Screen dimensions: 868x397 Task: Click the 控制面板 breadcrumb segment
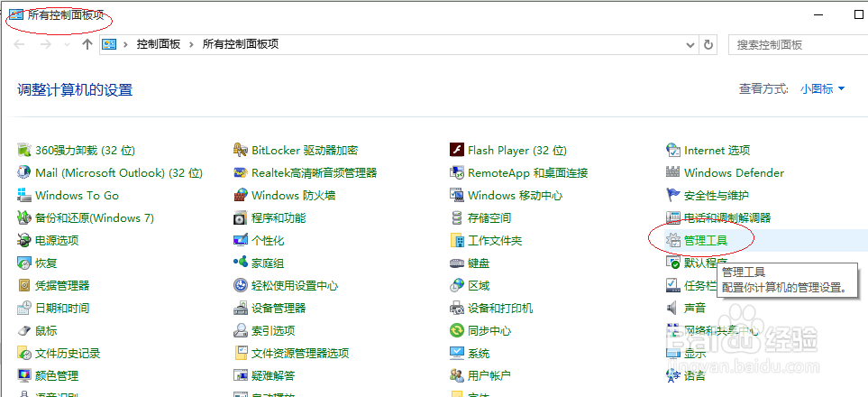tap(159, 45)
